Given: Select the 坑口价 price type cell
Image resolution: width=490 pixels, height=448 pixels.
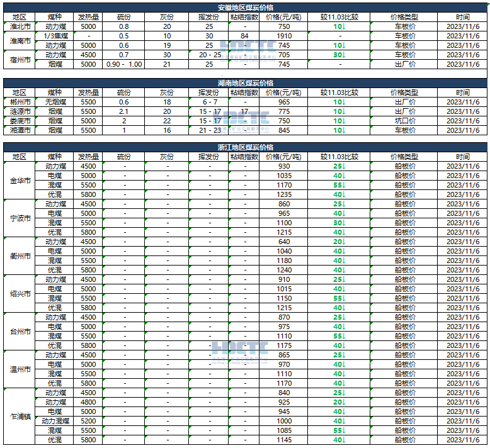Looking at the screenshot, I should pos(404,121).
